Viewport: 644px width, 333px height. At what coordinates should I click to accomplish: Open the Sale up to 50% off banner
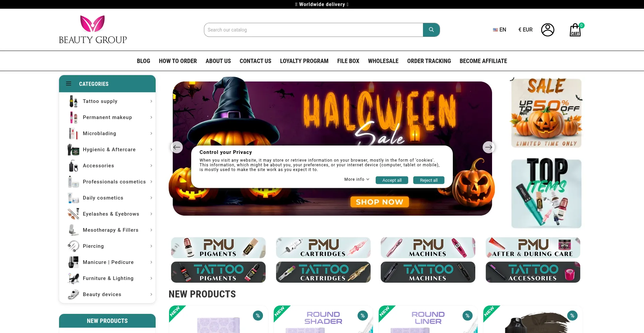pyautogui.click(x=546, y=113)
